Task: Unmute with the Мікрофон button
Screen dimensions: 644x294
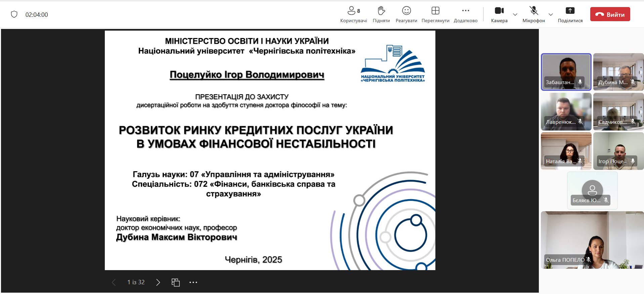Action: tap(533, 15)
